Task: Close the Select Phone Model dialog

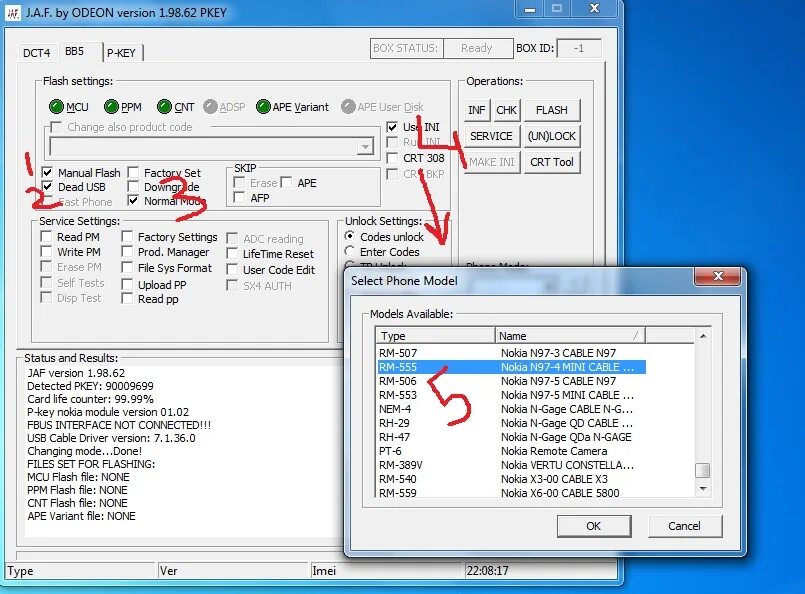Action: pos(718,276)
